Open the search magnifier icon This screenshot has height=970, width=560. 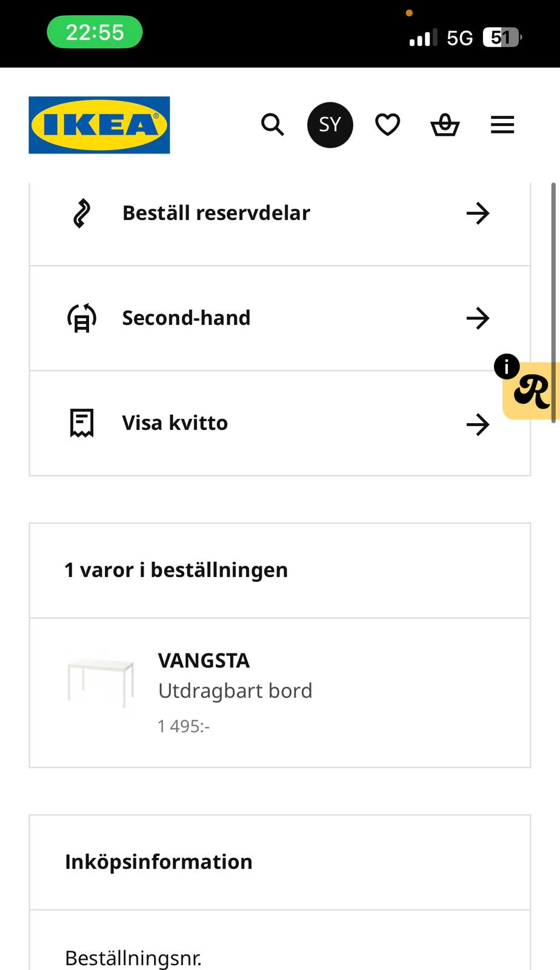tap(272, 125)
